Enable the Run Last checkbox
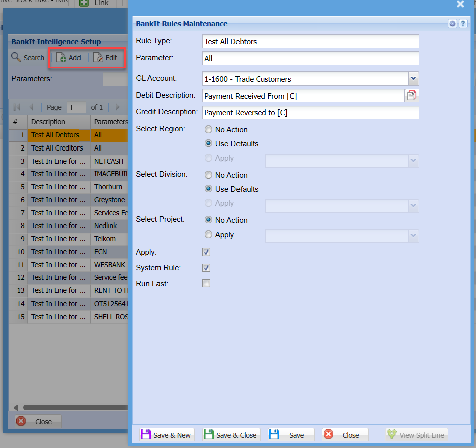This screenshot has width=476, height=448. (206, 284)
